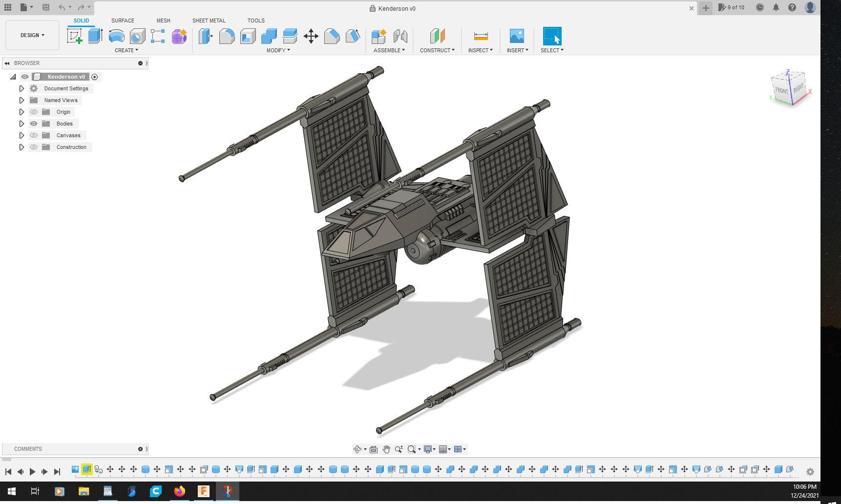Collapse the Browser panel with its round button

tap(140, 63)
